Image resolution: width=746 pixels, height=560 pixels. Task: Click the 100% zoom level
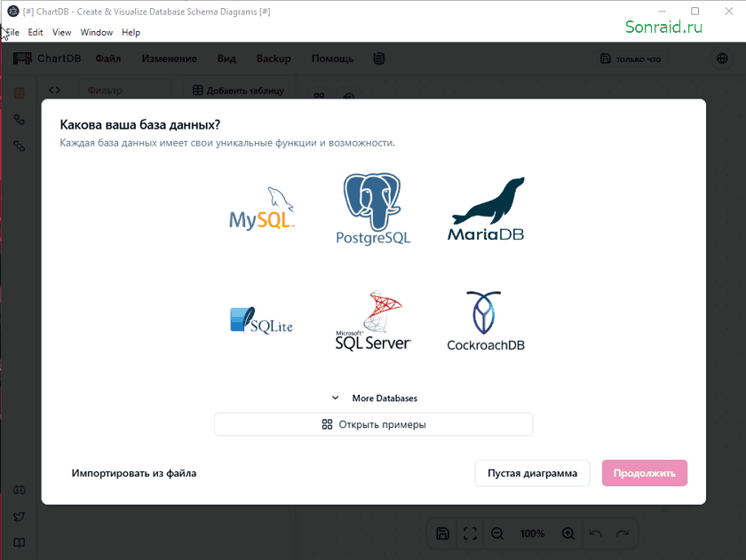(532, 533)
